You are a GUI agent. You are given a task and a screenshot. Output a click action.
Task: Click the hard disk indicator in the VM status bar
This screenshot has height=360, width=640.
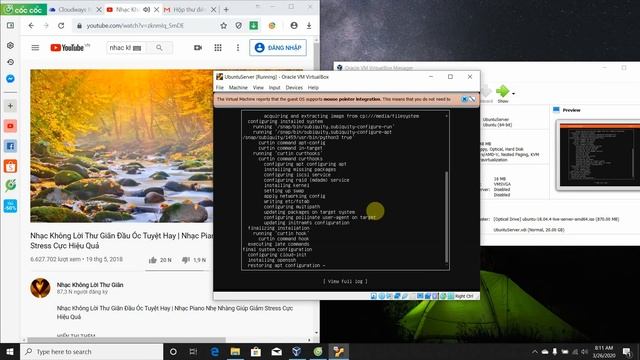click(x=374, y=296)
